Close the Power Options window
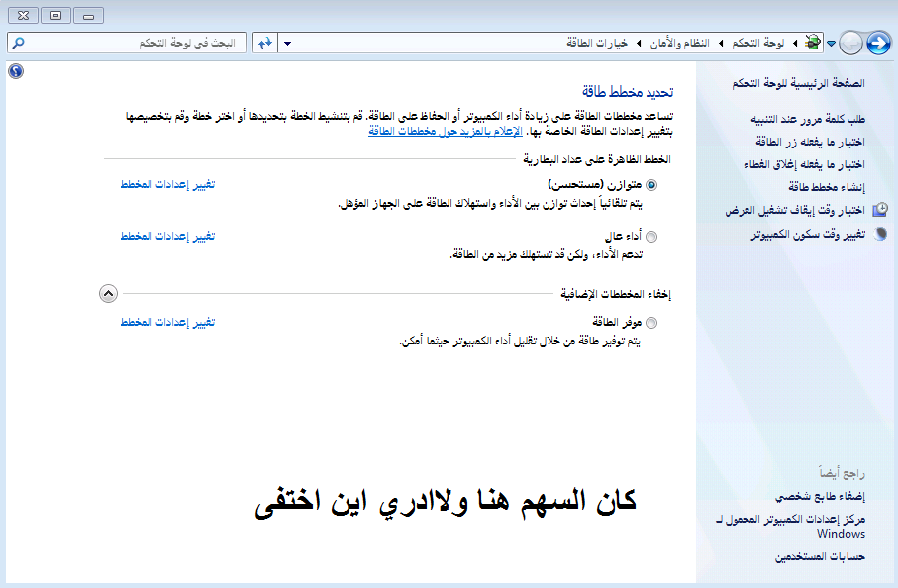The height and width of the screenshot is (588, 898). click(x=23, y=16)
